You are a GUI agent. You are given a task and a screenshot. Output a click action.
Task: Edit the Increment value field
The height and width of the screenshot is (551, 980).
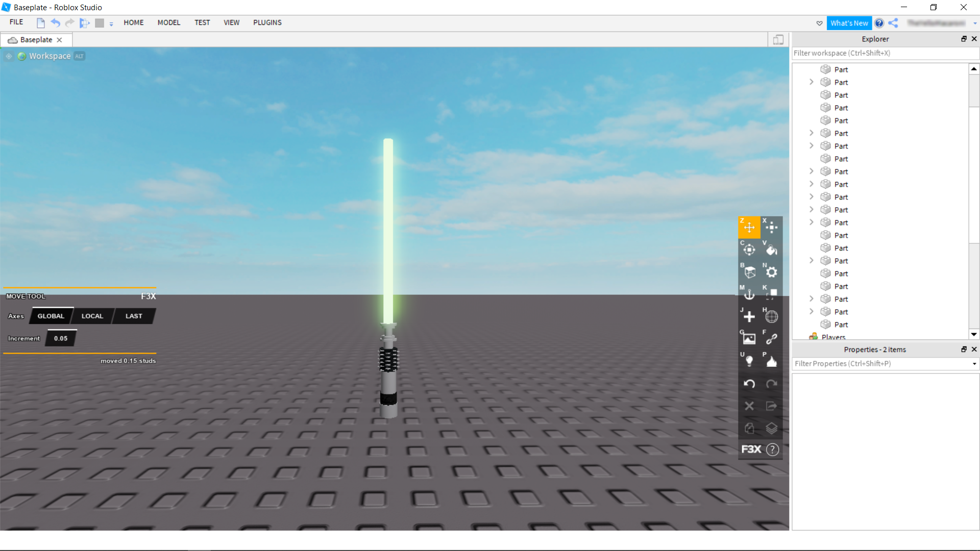coord(60,338)
